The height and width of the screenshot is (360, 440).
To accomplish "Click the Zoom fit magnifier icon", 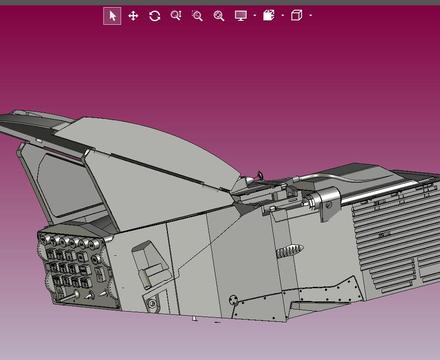I will [x=219, y=16].
